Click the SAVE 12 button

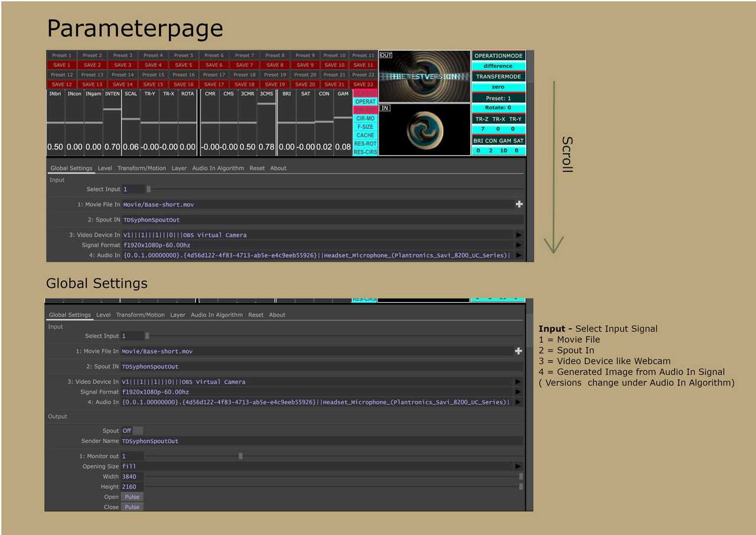pos(61,85)
